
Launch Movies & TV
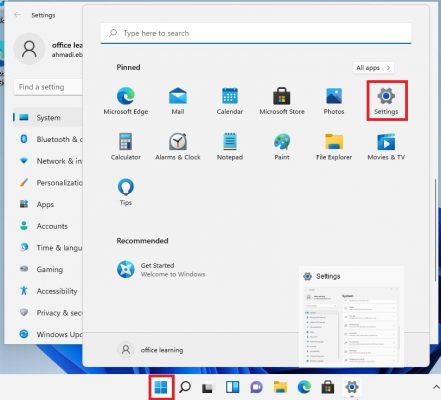tap(386, 146)
